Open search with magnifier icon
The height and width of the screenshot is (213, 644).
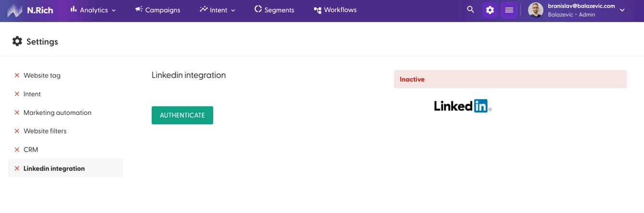(471, 10)
